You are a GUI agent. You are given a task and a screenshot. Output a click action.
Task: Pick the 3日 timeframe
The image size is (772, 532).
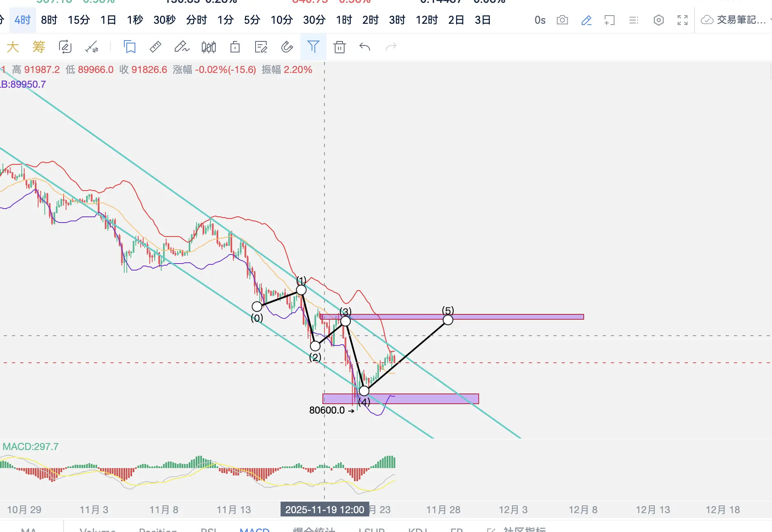tap(483, 20)
